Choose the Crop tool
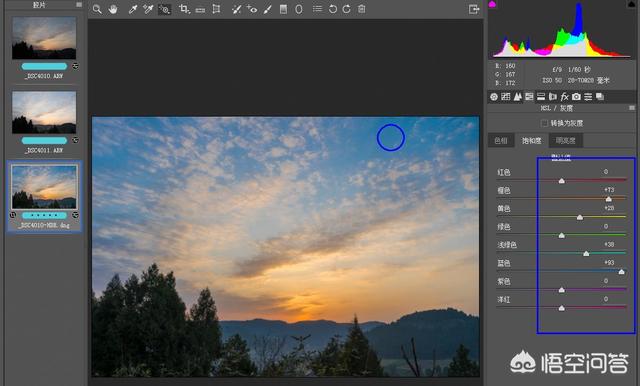Image resolution: width=640 pixels, height=386 pixels. tap(184, 9)
